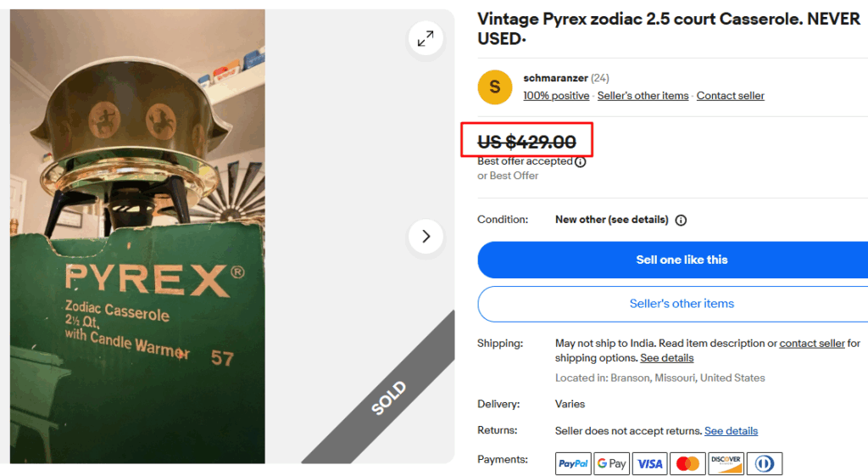Click the Sell one like this button
The height and width of the screenshot is (476, 868).
pos(682,260)
